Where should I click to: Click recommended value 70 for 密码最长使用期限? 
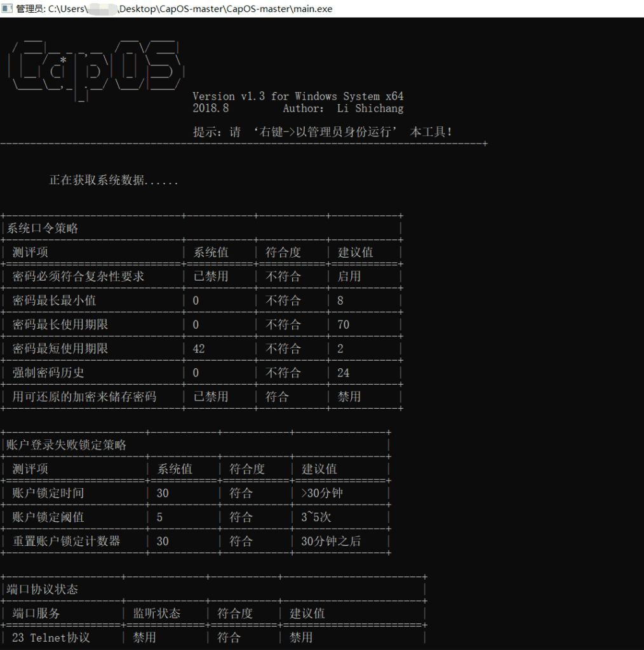344,325
